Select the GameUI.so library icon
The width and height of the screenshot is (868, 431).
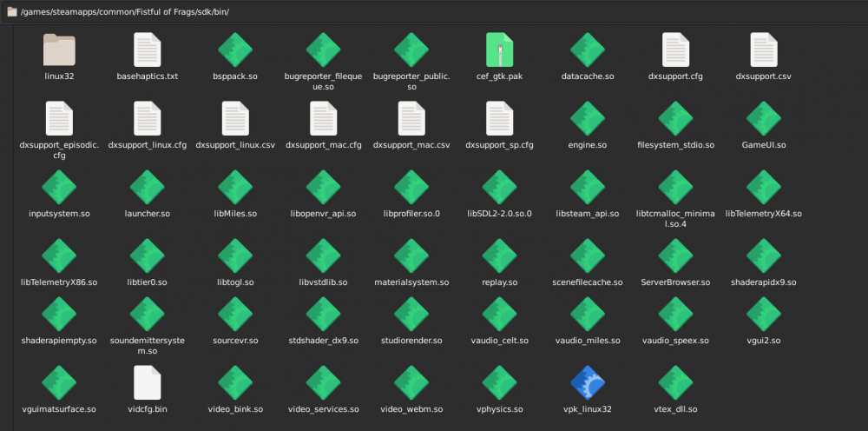coord(763,118)
